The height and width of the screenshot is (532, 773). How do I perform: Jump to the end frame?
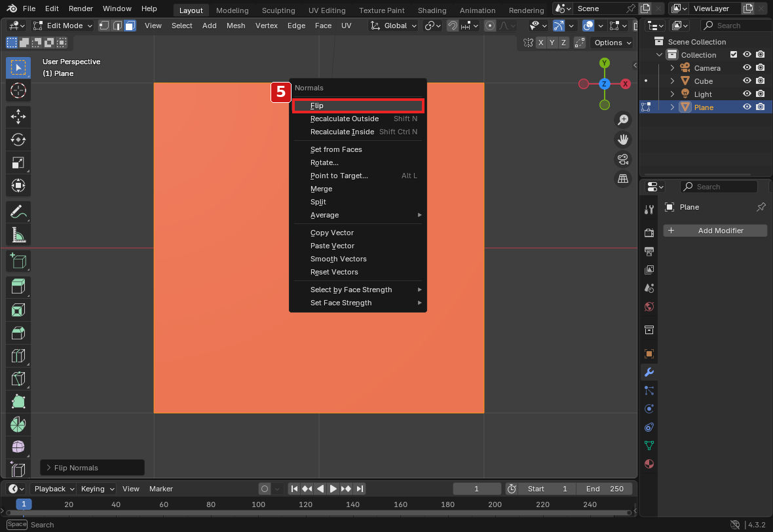(360, 489)
